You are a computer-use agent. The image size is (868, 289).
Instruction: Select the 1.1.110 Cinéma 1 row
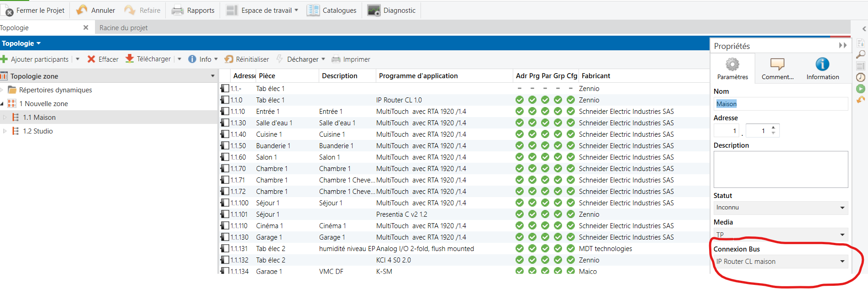tap(464, 225)
